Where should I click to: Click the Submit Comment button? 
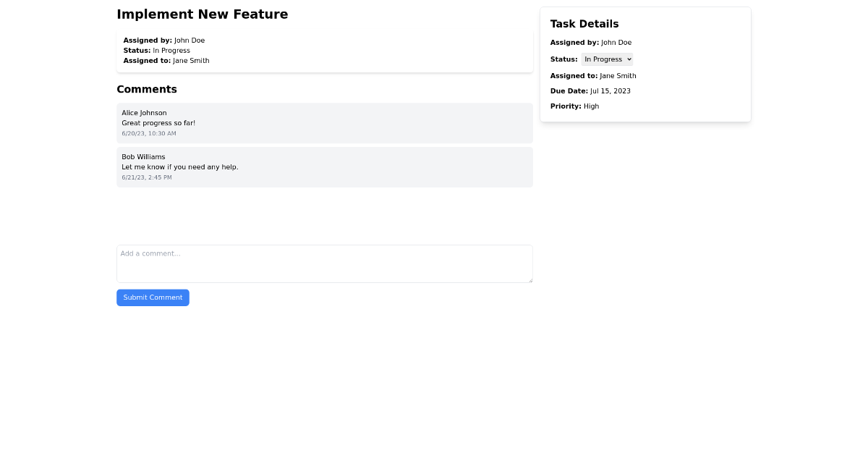153,297
